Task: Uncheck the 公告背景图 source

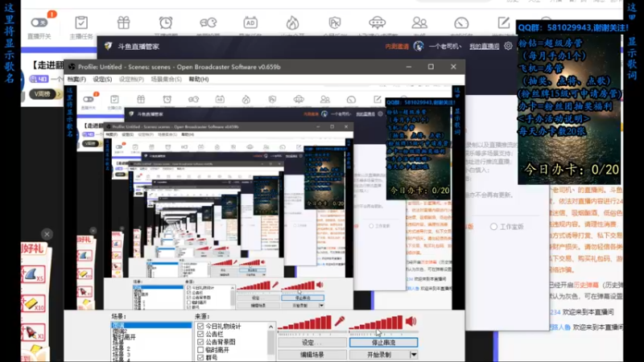Action: coord(200,342)
